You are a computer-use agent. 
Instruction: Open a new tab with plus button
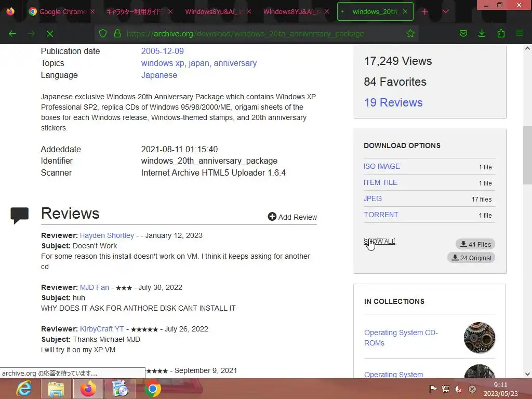425,12
